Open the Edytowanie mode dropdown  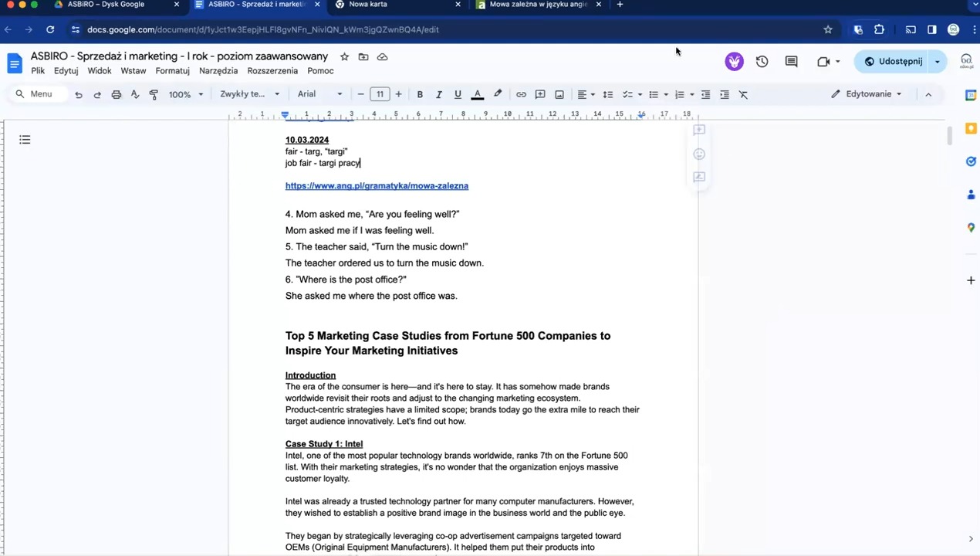tap(866, 94)
